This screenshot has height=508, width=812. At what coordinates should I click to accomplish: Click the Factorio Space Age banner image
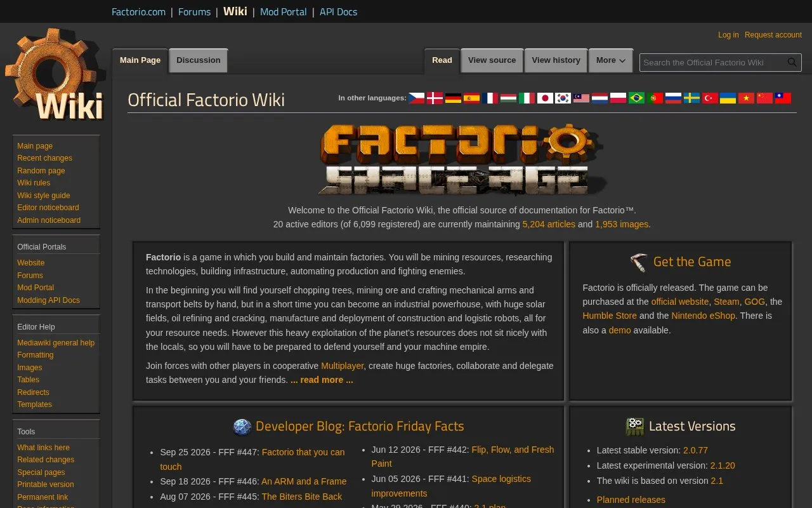tap(462, 160)
